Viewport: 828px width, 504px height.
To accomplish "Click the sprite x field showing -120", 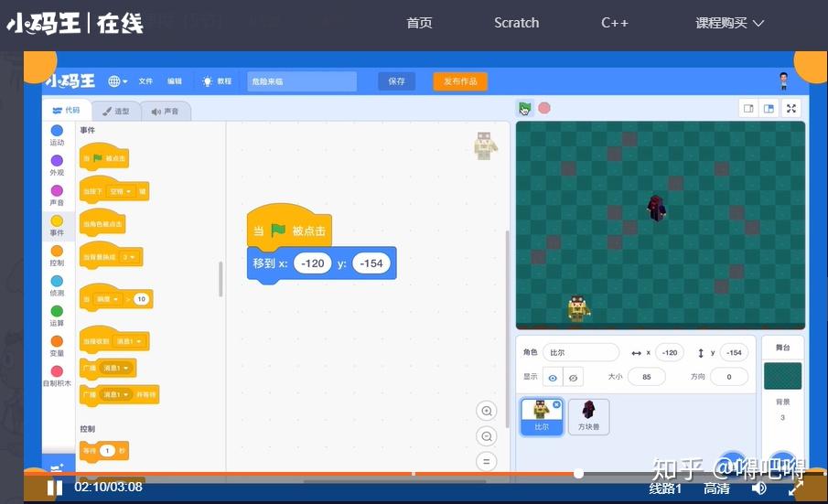I will coord(670,352).
